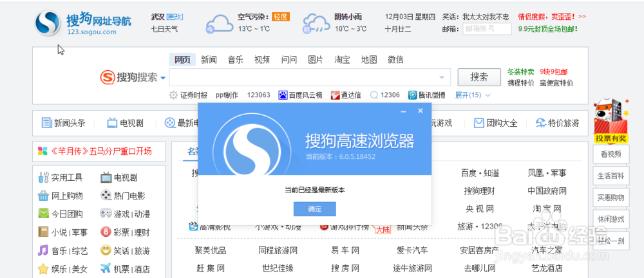Select the 新闻 search tab
The image size is (644, 278).
209,60
